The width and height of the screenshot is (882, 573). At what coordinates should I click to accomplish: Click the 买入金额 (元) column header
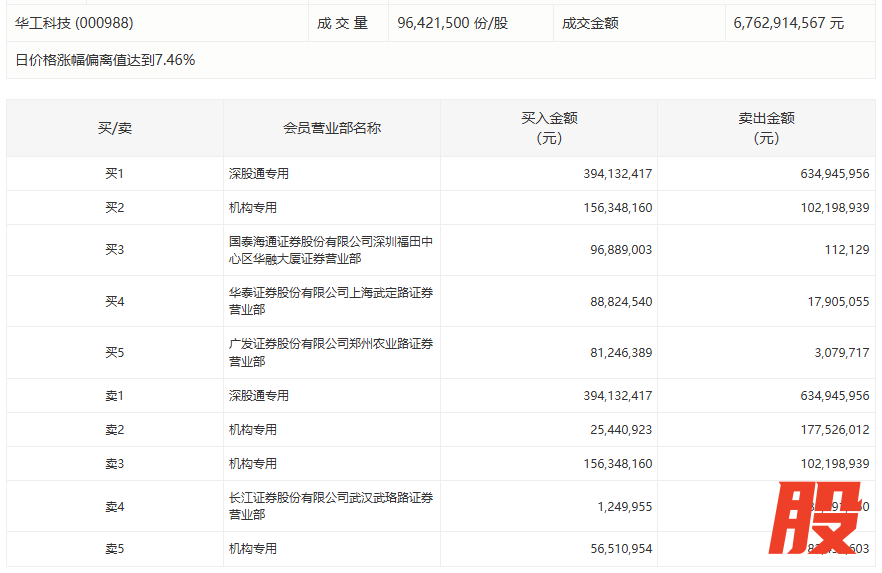(548, 128)
